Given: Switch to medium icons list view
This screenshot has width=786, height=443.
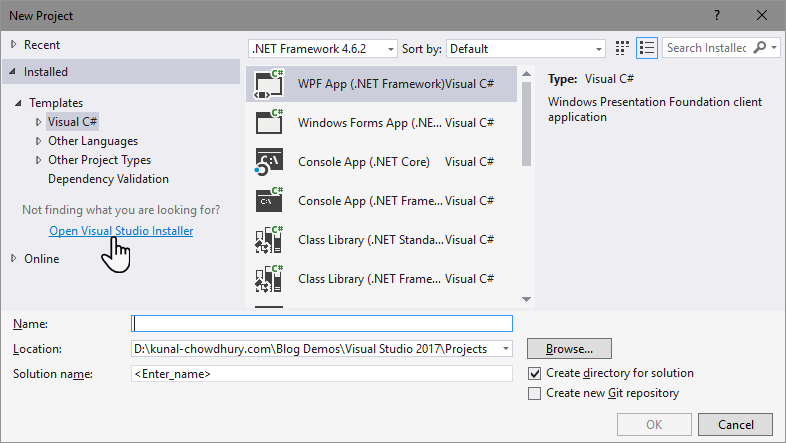Looking at the screenshot, I should (647, 48).
